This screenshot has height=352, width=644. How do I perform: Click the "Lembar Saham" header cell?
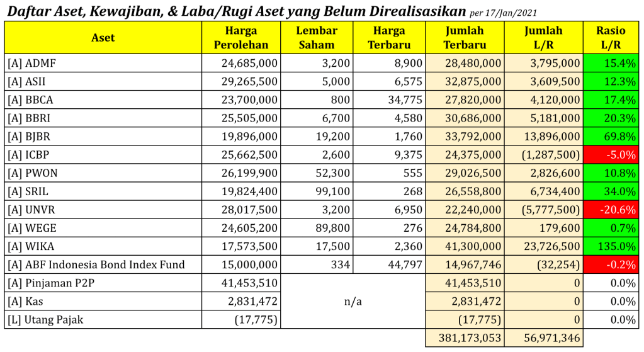click(x=317, y=38)
